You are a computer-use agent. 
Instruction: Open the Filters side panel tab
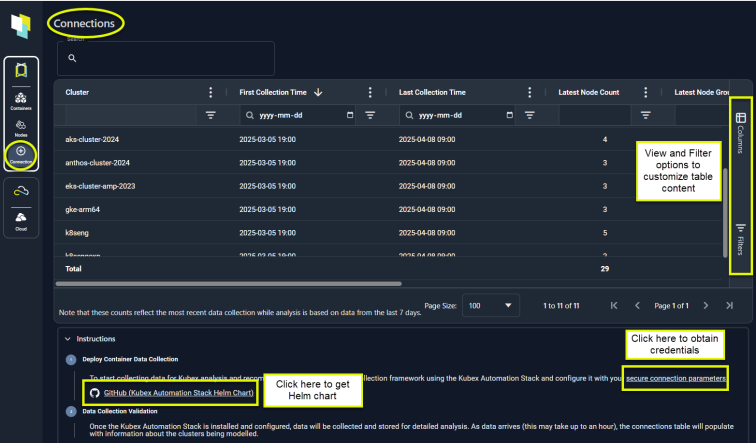click(x=741, y=239)
